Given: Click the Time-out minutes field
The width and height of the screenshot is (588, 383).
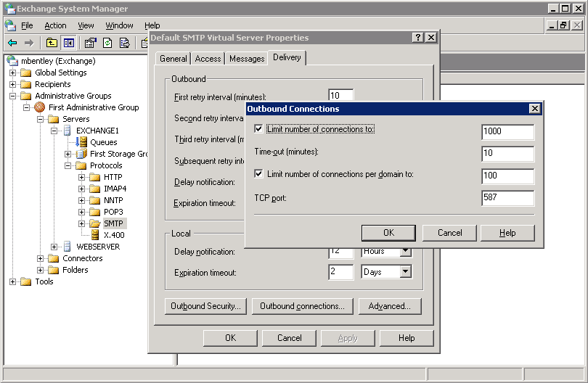Looking at the screenshot, I should click(x=507, y=154).
